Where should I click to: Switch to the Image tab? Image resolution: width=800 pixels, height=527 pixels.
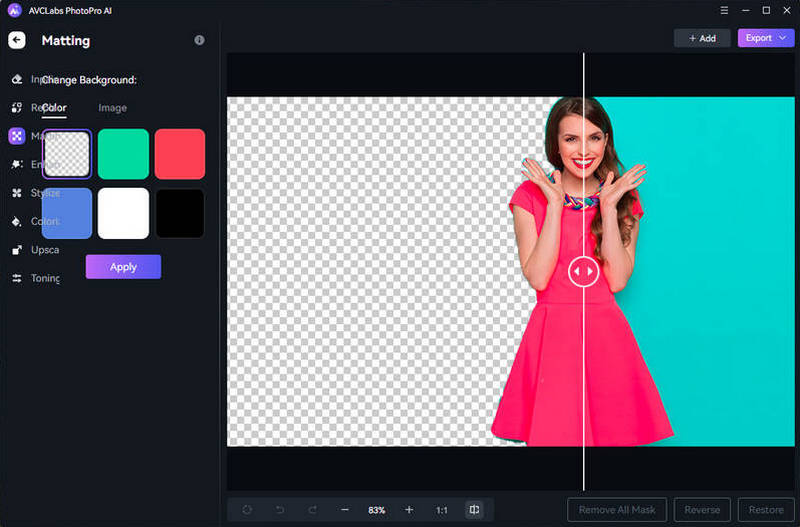tap(112, 108)
